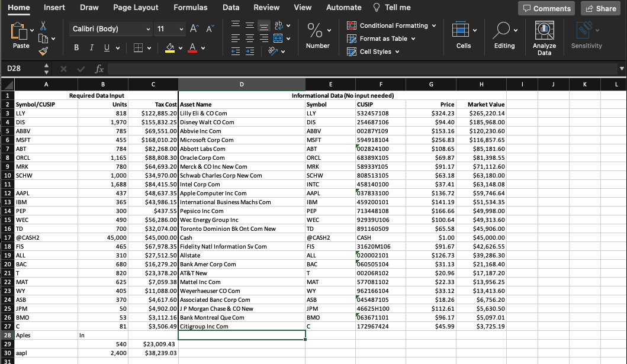
Task: Center text horizontally
Action: coord(250,38)
